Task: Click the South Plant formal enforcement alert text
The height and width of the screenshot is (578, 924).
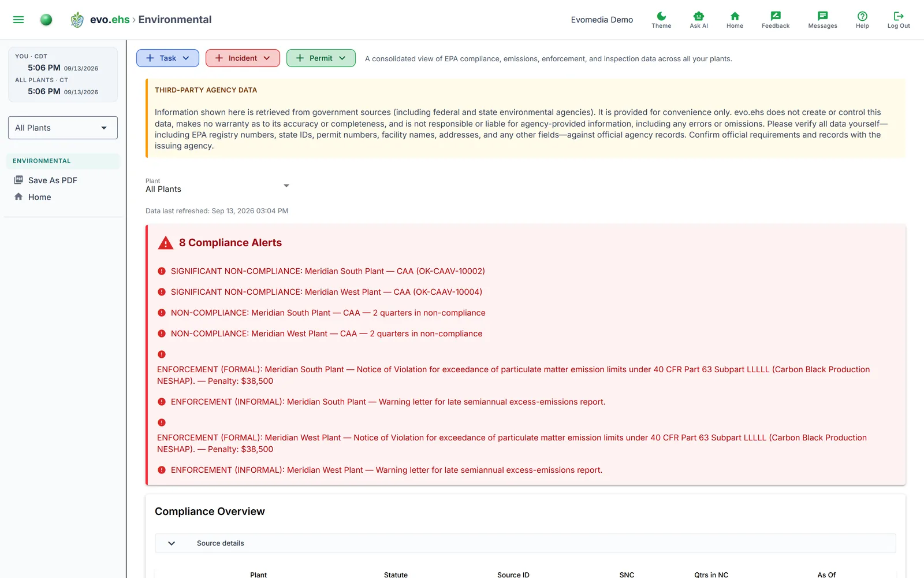Action: click(513, 375)
